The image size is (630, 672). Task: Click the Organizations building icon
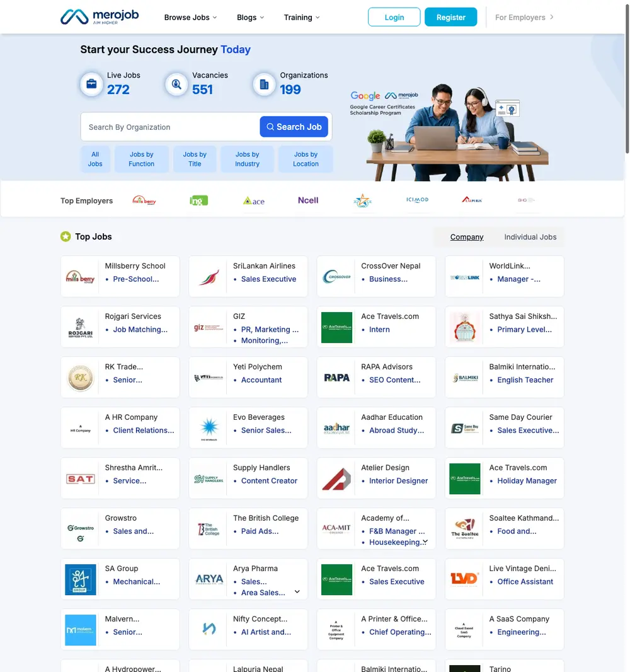(264, 84)
